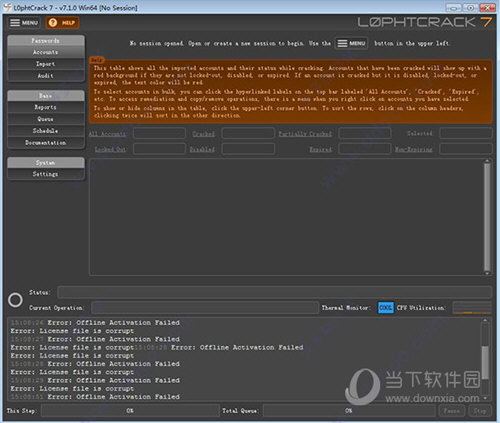Open the Import section in sidebar
This screenshot has height=423, width=500.
coord(46,64)
